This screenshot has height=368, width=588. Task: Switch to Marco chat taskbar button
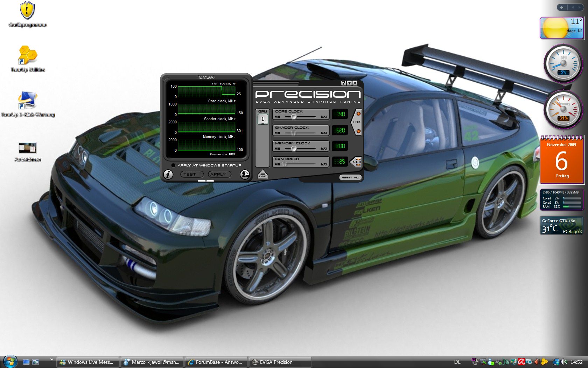[x=152, y=362]
